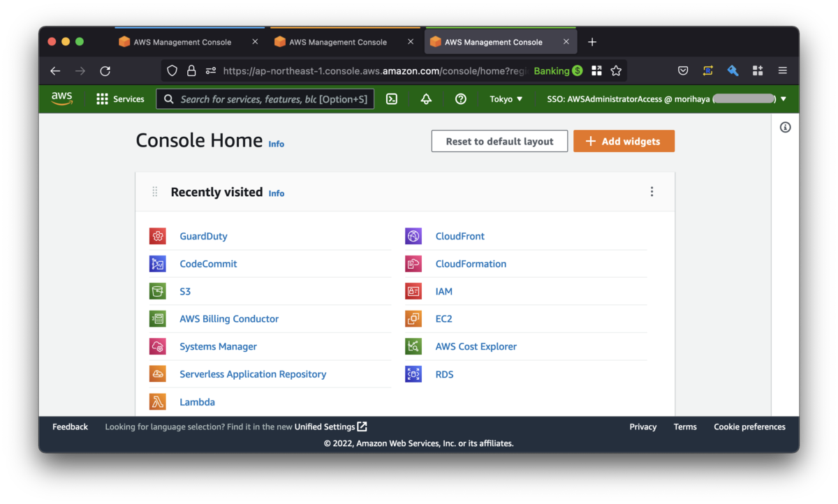Viewport: 838px width, 504px height.
Task: Expand the SSO AWSAdministratorAccess account menu
Action: pos(667,99)
